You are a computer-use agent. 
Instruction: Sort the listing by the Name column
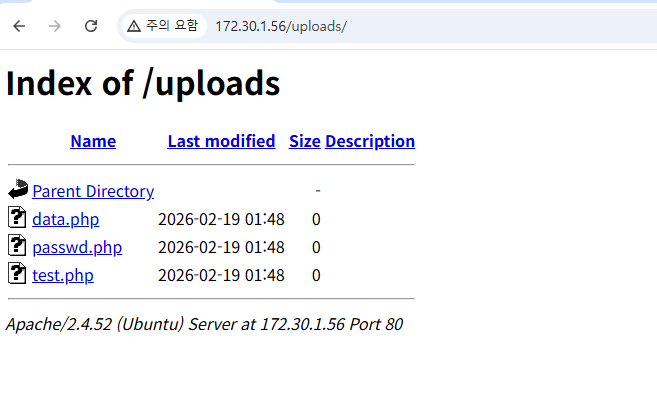[93, 141]
